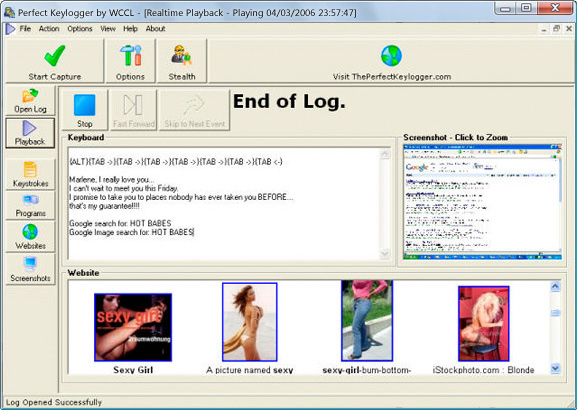The height and width of the screenshot is (410, 577).
Task: Click the application icon in title bar
Action: point(9,12)
